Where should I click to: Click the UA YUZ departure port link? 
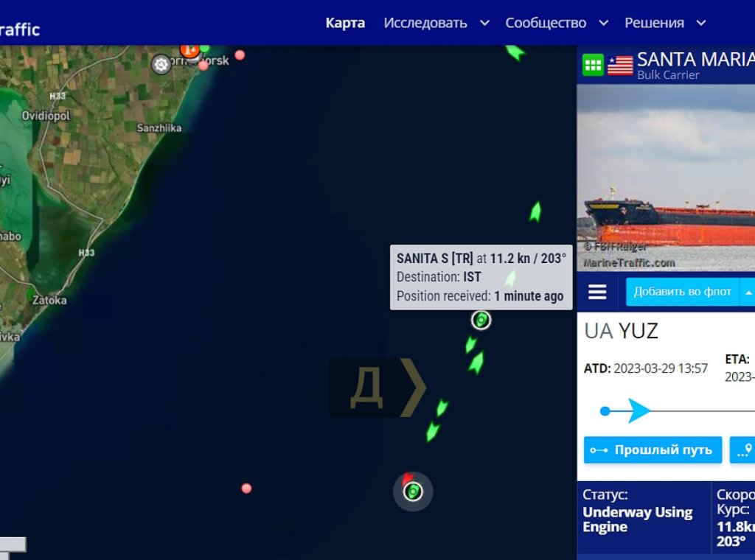click(x=621, y=331)
